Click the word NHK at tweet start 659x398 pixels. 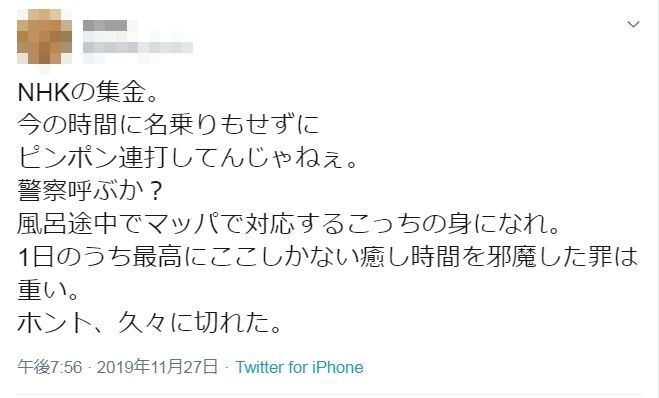(x=43, y=92)
